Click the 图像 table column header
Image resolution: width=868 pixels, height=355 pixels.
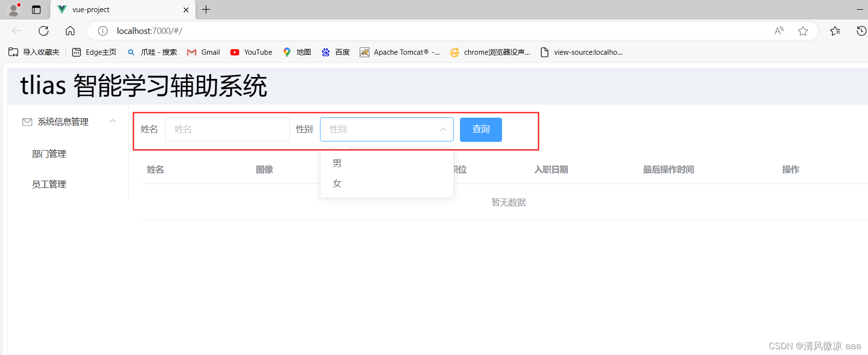264,170
